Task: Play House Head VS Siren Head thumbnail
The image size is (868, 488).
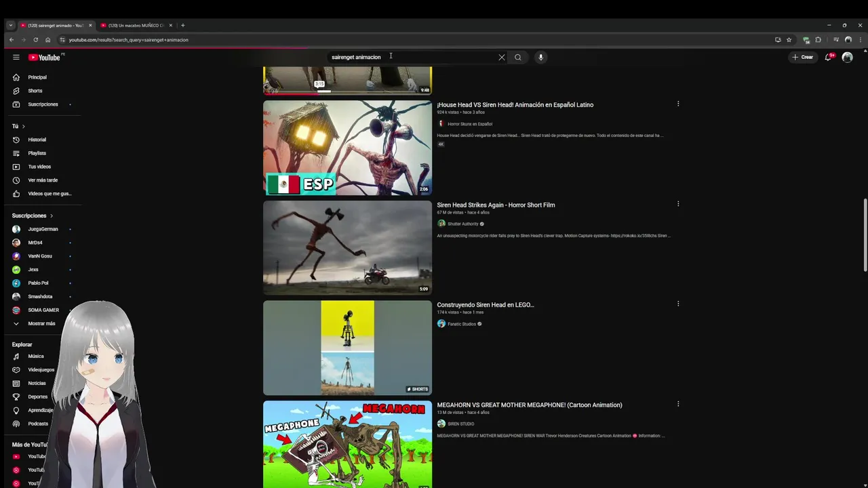Action: 347,148
